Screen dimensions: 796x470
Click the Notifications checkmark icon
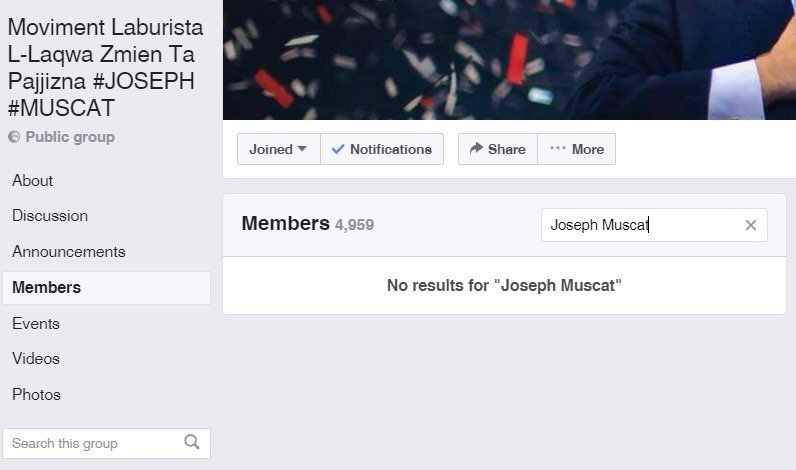(x=338, y=149)
